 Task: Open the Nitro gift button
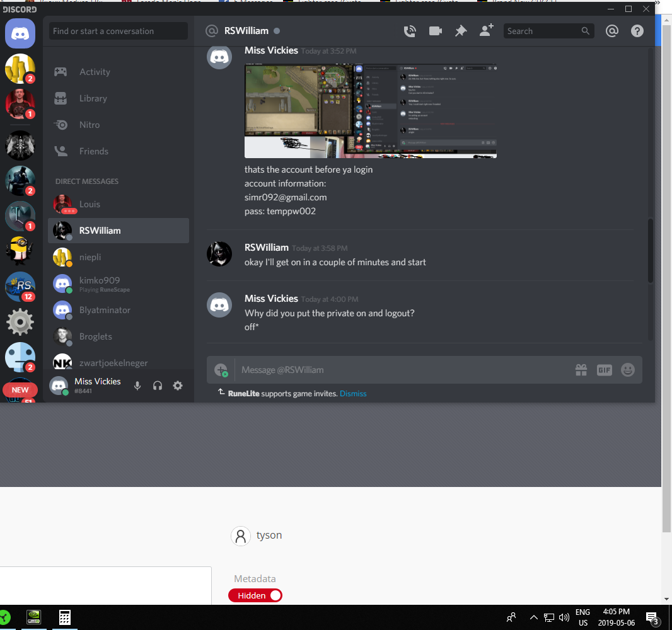pyautogui.click(x=581, y=370)
